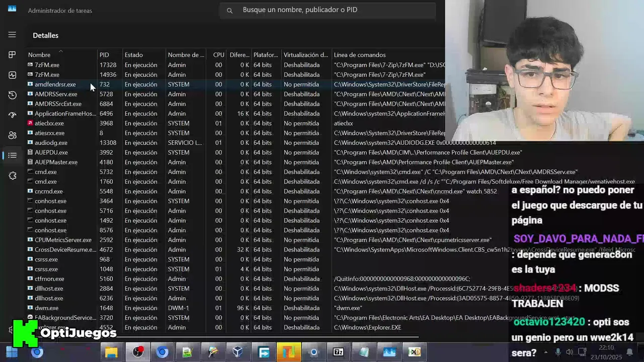Click the microphone icon in system tray
This screenshot has height=362, width=644.
[557, 352]
